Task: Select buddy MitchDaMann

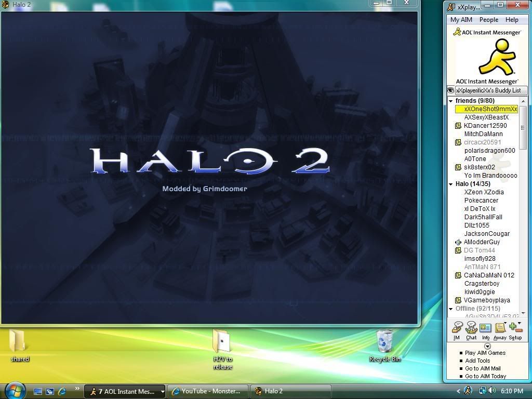Action: click(x=483, y=134)
